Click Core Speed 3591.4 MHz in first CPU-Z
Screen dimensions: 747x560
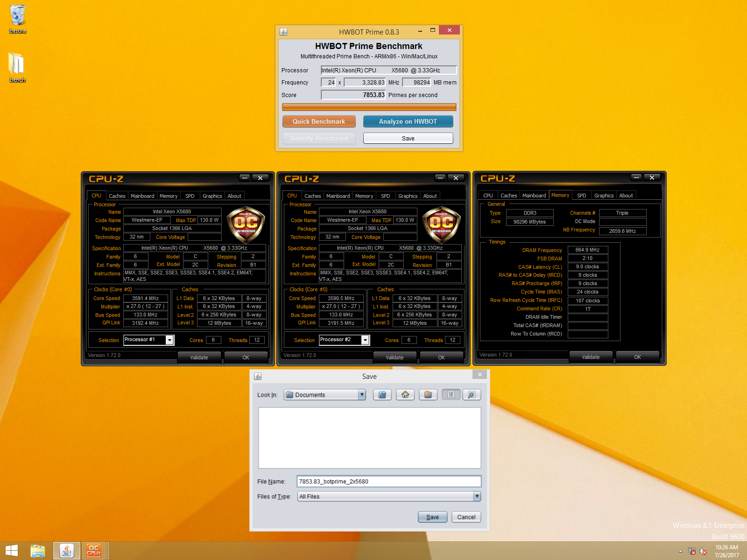[x=145, y=298]
